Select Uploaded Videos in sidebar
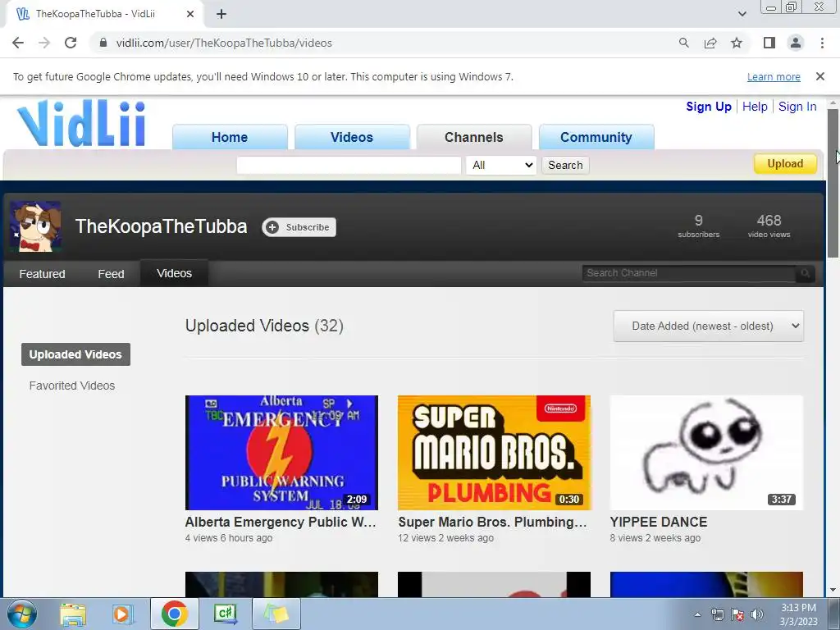Screen dimensions: 840x630 (75, 354)
